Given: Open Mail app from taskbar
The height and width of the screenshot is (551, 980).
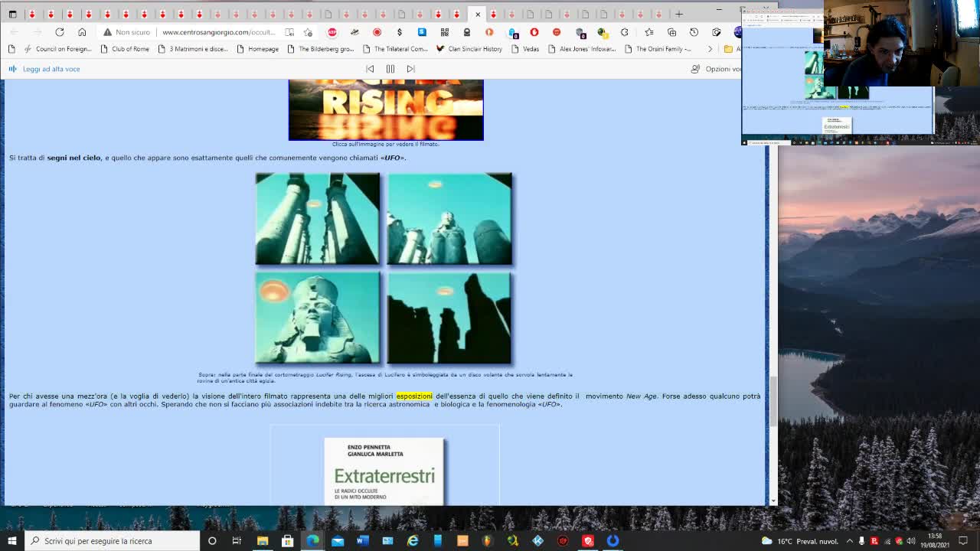Looking at the screenshot, I should [x=338, y=541].
